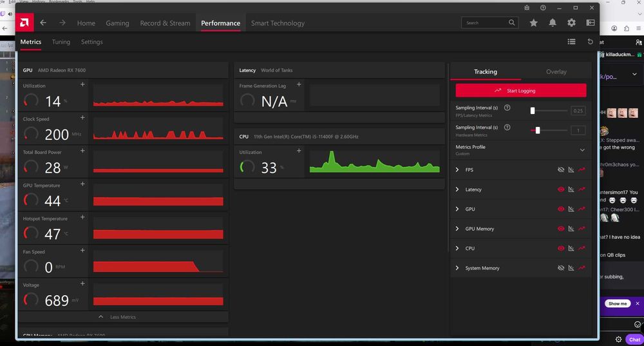Click the AMD logo icon
This screenshot has height=346, width=644.
pos(24,23)
